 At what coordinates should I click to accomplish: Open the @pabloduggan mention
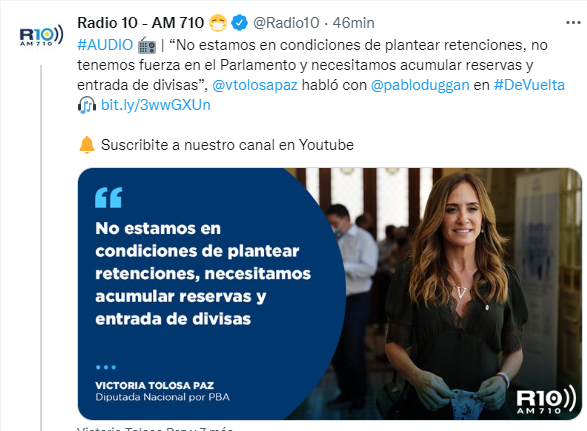click(420, 85)
